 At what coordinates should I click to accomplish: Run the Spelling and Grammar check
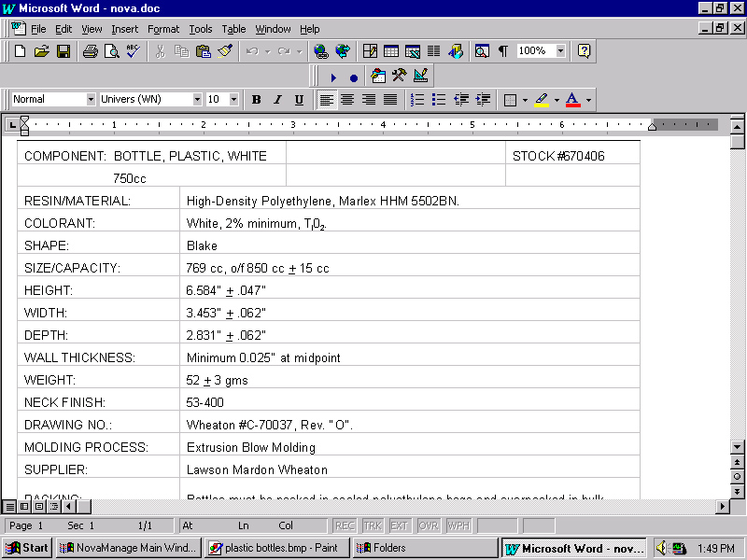133,51
